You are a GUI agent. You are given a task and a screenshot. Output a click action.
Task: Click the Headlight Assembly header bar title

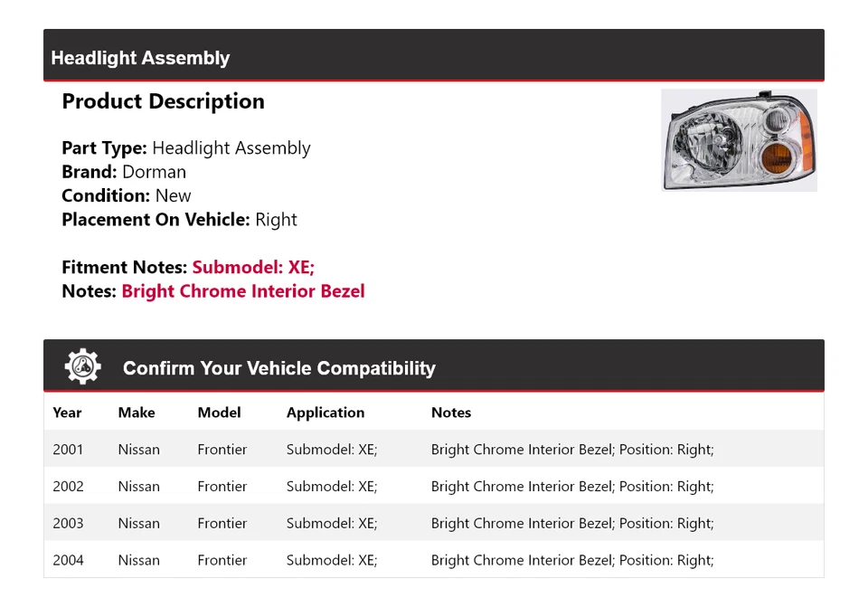(x=140, y=58)
